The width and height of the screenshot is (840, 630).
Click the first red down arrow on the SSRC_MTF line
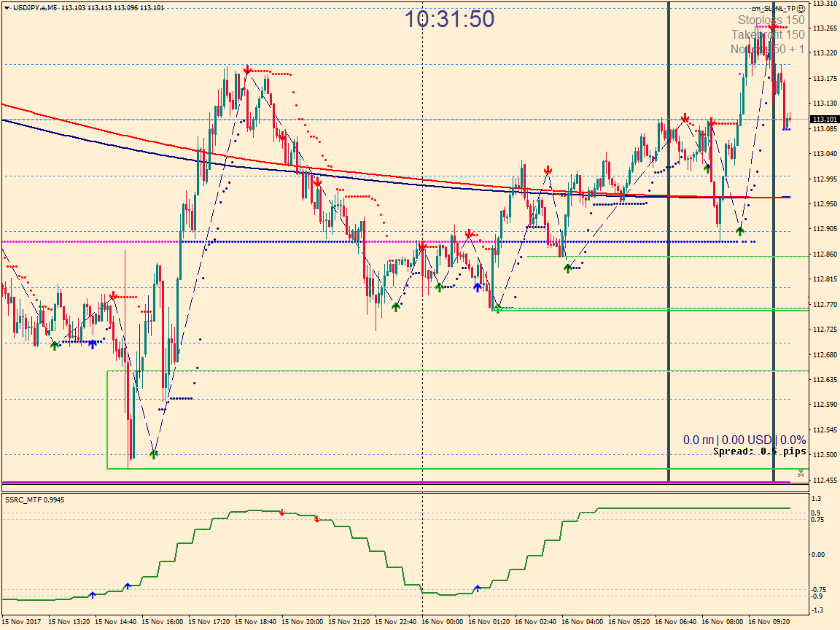point(282,513)
